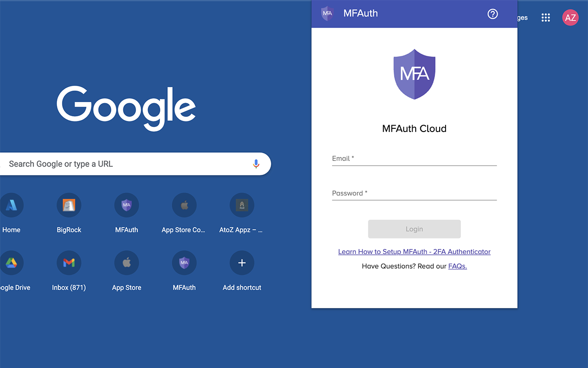
Task: Open the MFAuth help question-mark icon
Action: click(492, 14)
